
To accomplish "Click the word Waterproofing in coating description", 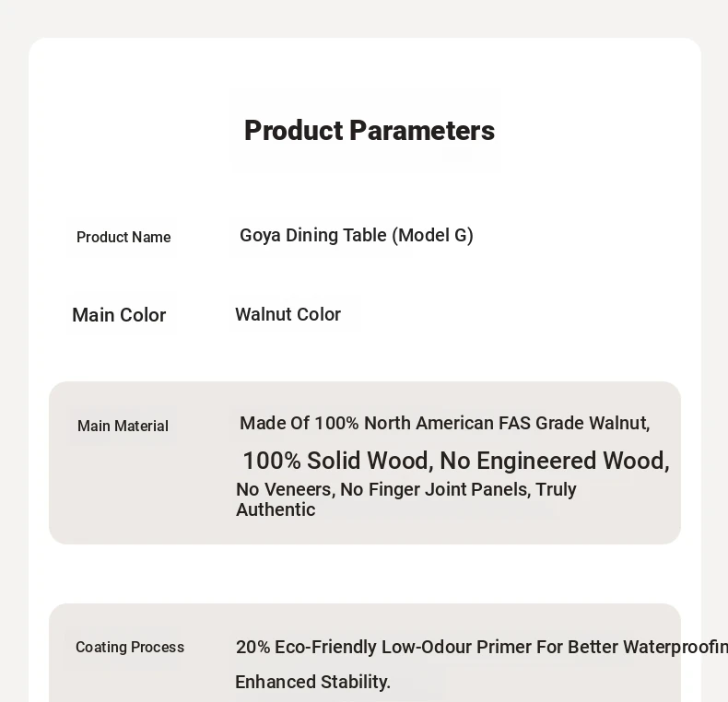I will pyautogui.click(x=675, y=647).
